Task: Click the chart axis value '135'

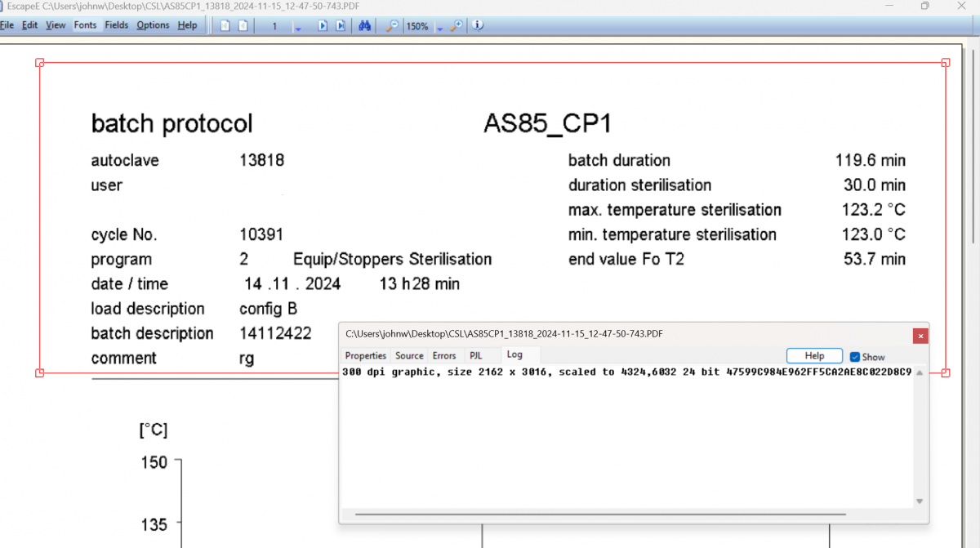Action: 154,524
